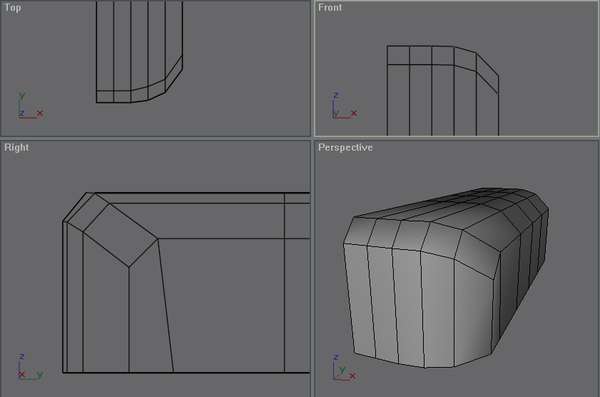The height and width of the screenshot is (397, 600).
Task: Select the wireframe mesh in Front viewport
Action: point(443,90)
